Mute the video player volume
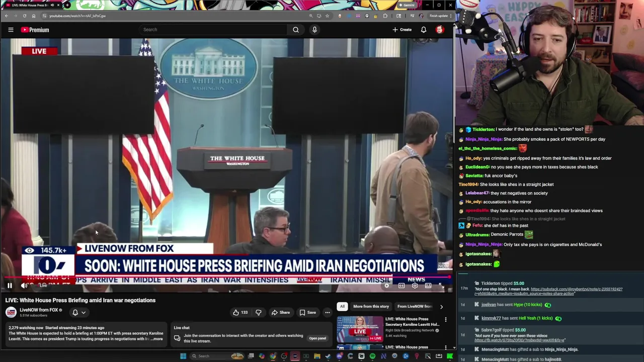Viewport: 644px width, 362px height. coord(24,286)
